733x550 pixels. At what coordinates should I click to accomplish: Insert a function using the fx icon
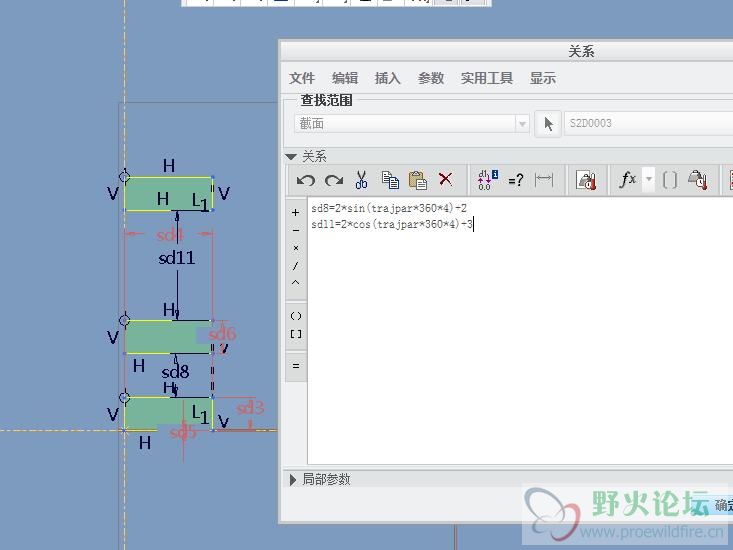pyautogui.click(x=627, y=179)
